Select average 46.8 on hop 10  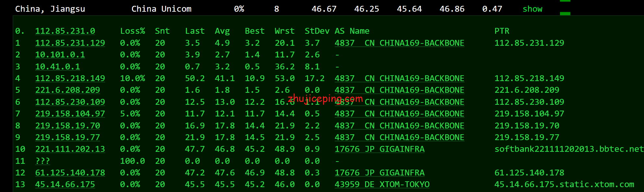coord(225,149)
